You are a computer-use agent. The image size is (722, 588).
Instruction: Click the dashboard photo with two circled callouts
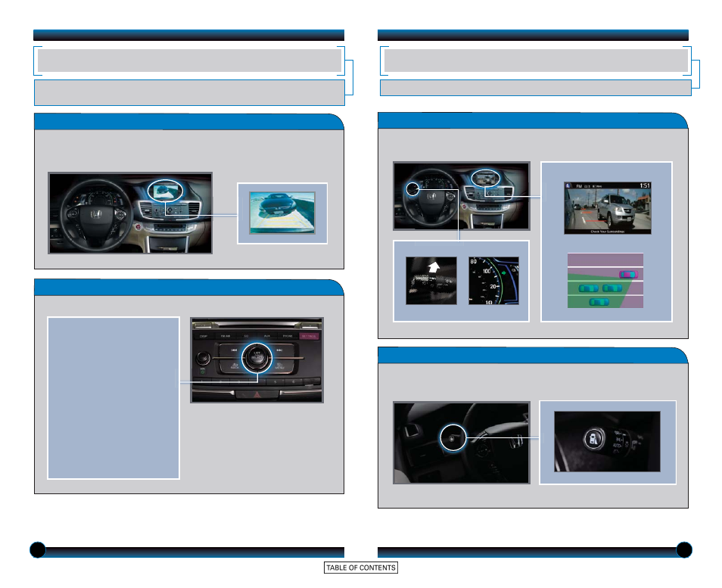click(462, 196)
